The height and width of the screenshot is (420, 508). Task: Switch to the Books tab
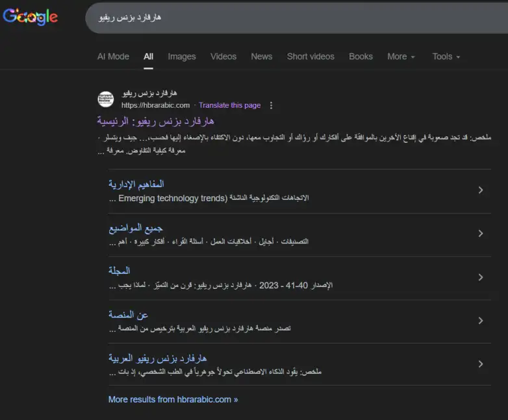pos(361,56)
